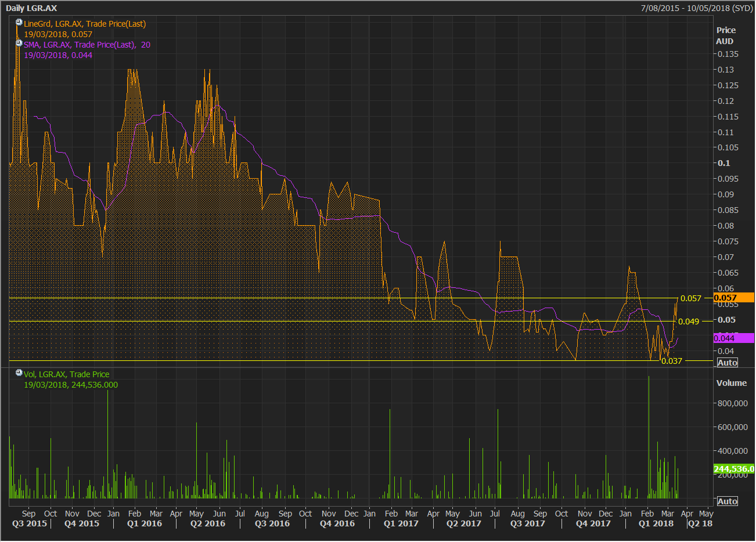Viewport: 756px width, 542px height.
Task: Select the yellow 0.037 horizontal line label
Action: coord(672,361)
